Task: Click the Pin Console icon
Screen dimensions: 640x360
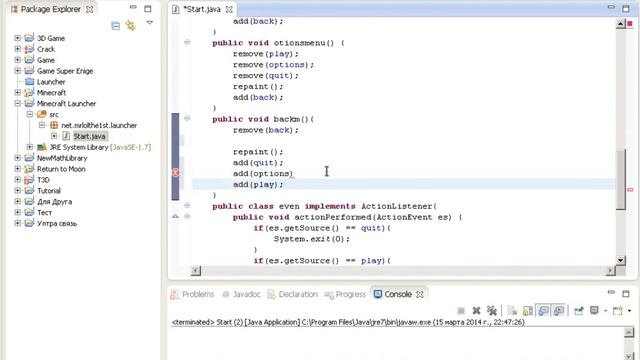Action: [x=579, y=311]
